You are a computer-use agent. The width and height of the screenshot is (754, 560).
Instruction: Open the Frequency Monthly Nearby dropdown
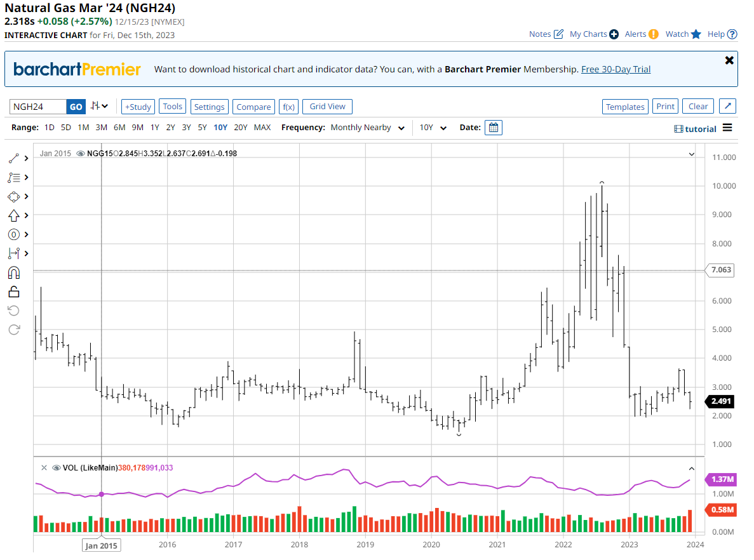click(x=367, y=128)
